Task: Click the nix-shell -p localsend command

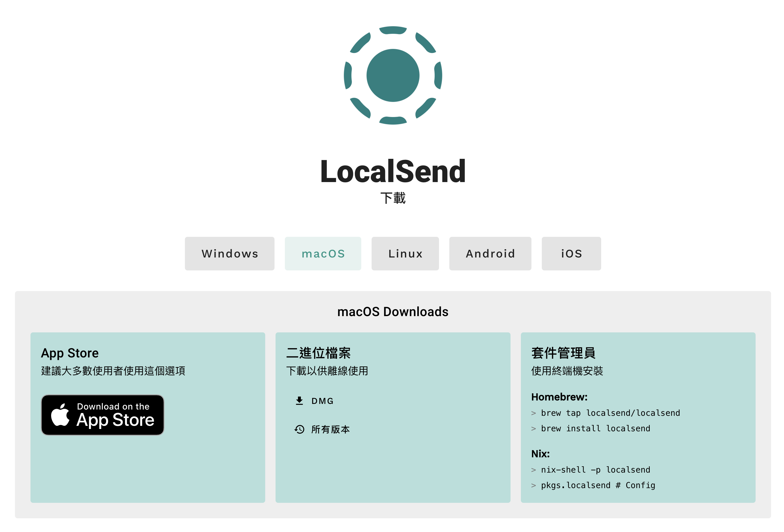Action: 595,469
